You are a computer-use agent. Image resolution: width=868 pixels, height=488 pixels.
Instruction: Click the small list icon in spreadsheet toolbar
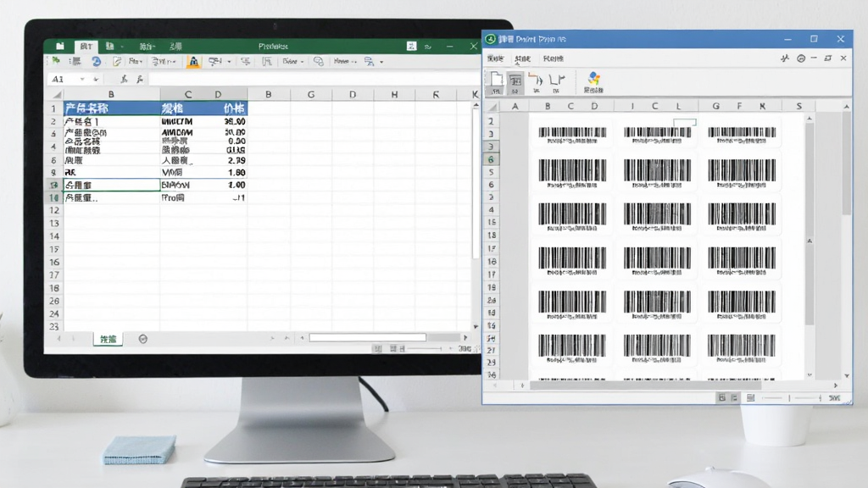75,61
